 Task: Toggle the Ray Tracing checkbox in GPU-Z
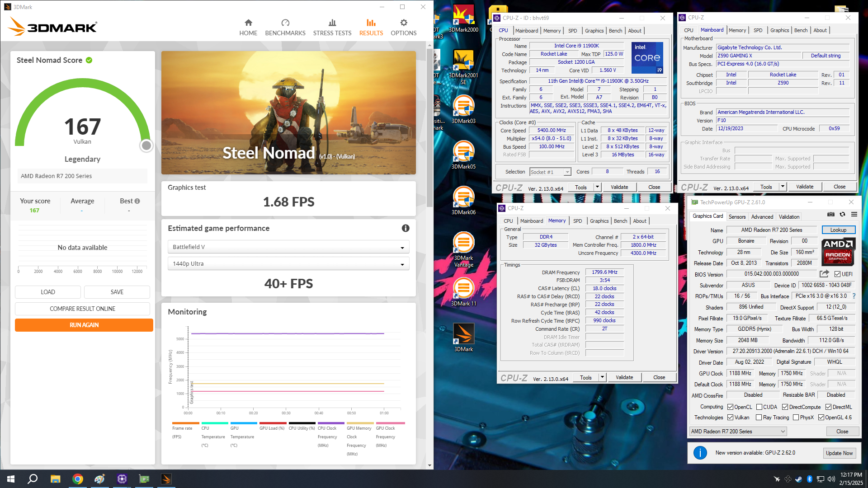point(759,418)
